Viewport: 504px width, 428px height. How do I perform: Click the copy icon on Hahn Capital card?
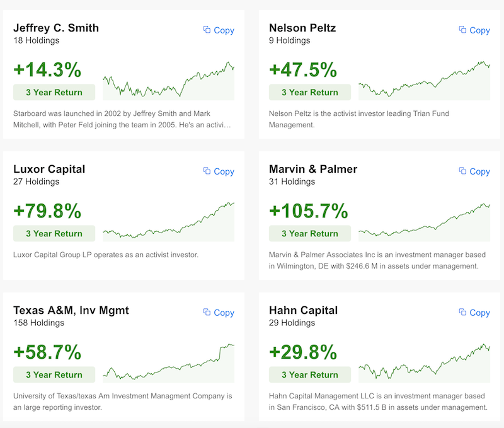(x=462, y=312)
